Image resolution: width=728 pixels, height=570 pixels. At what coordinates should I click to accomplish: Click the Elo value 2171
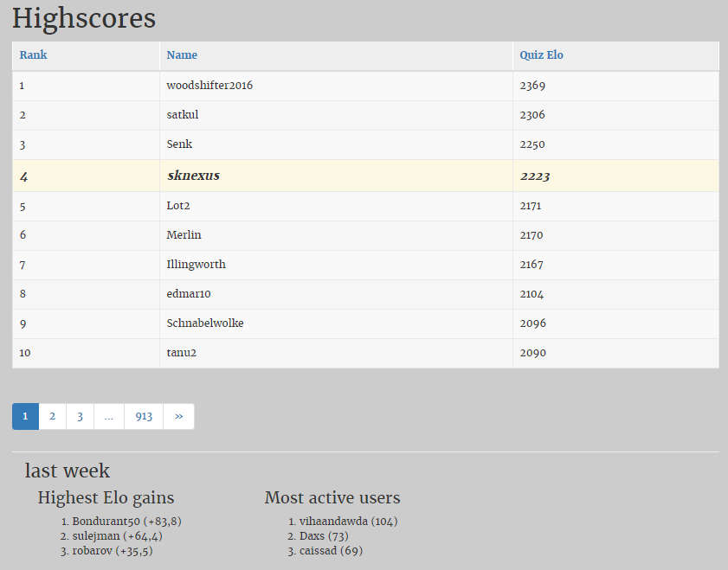[x=531, y=206]
